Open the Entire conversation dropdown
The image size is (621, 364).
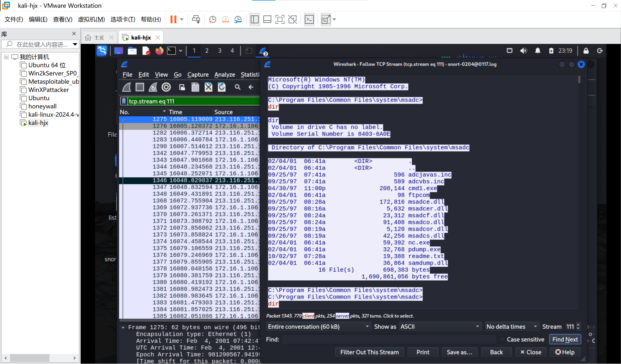319,327
